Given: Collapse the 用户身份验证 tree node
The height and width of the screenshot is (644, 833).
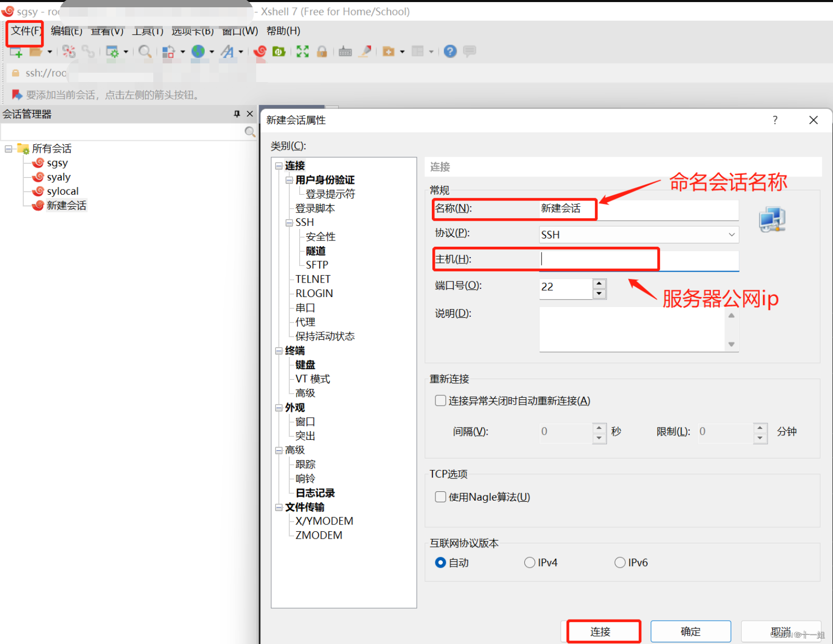Looking at the screenshot, I should [x=289, y=180].
